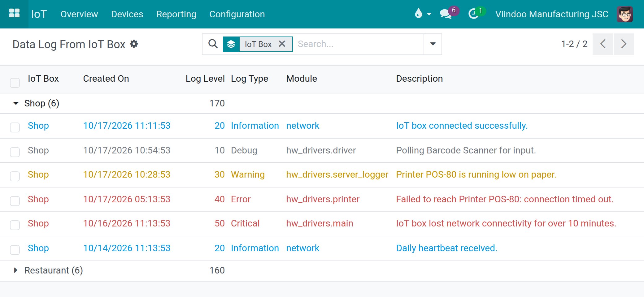Open the dropdown caret next to water drop
Viewport: 644px width, 297px height.
point(429,14)
